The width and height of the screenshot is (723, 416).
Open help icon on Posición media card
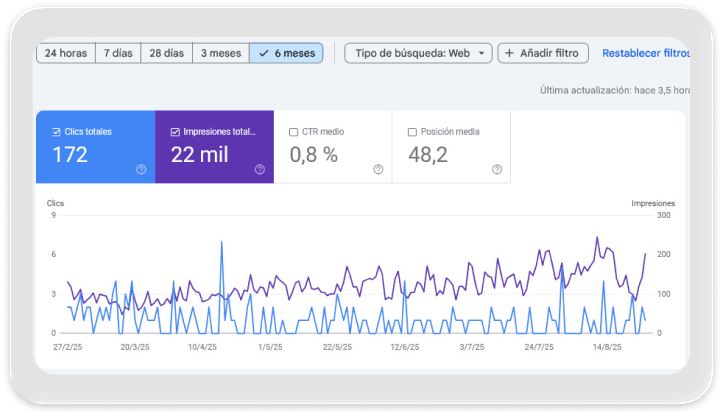click(x=497, y=169)
